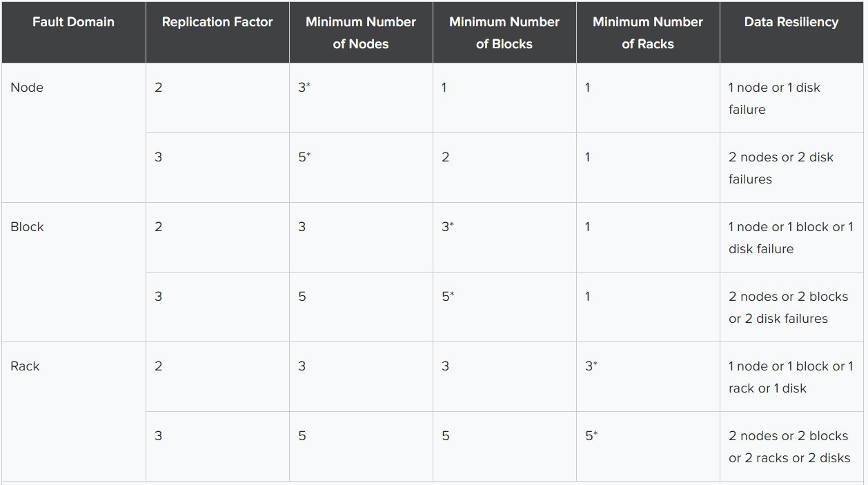Select the Minimum Number of Blocks header
The width and height of the screenshot is (868, 485).
504,32
